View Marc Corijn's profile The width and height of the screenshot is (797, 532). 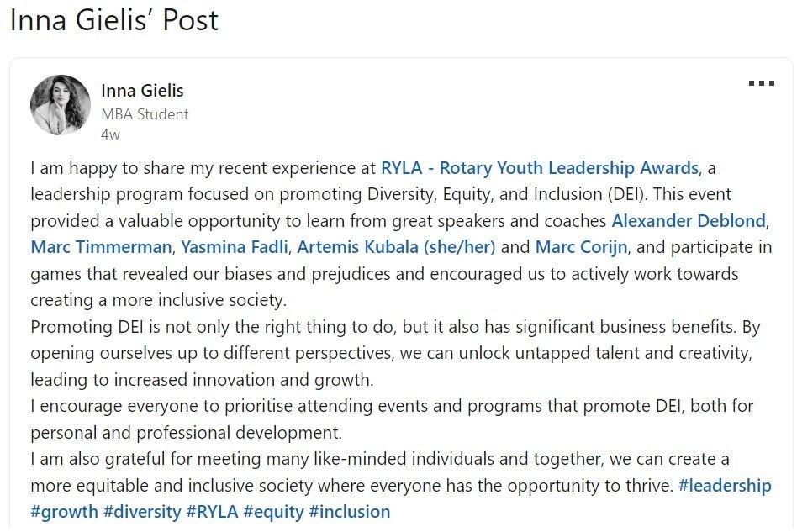pos(581,247)
